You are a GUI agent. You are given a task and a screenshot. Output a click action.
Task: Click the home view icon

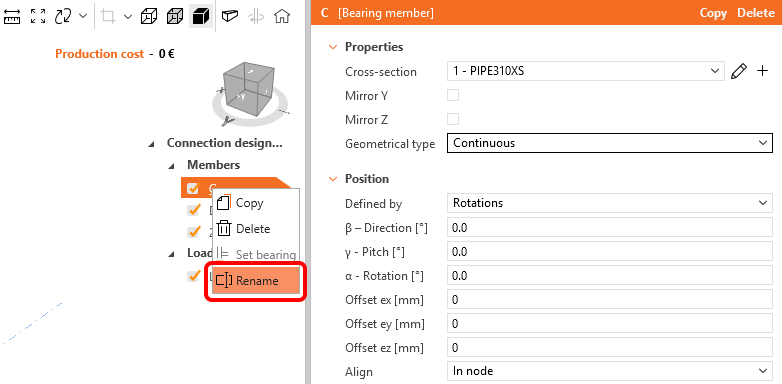pos(282,16)
